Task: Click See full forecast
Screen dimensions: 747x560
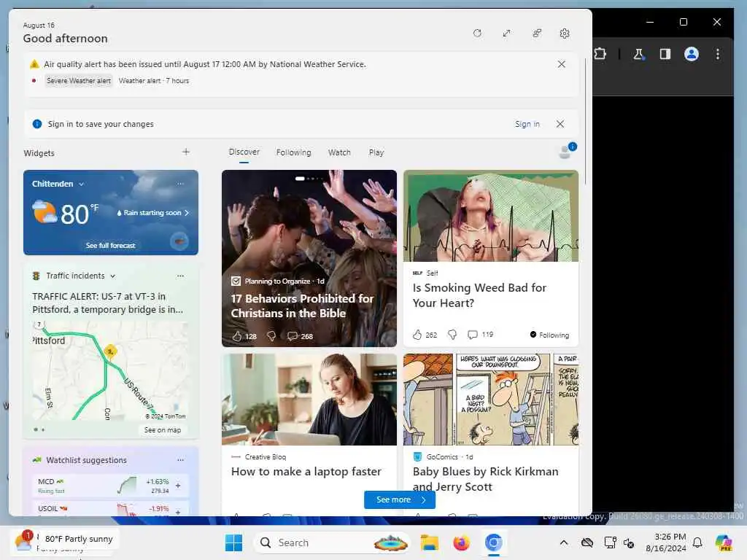Action: (111, 245)
